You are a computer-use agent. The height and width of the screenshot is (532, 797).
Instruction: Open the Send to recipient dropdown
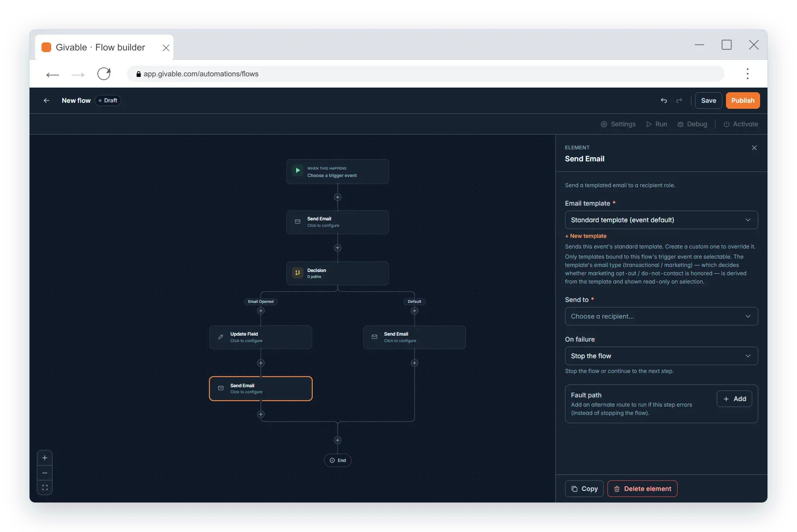point(661,316)
